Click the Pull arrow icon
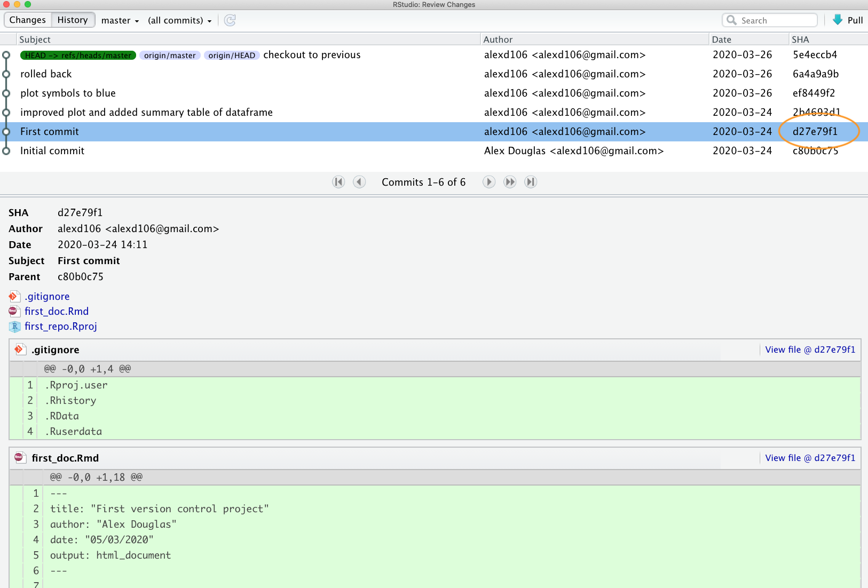Screen dimensions: 868x588 pos(838,20)
